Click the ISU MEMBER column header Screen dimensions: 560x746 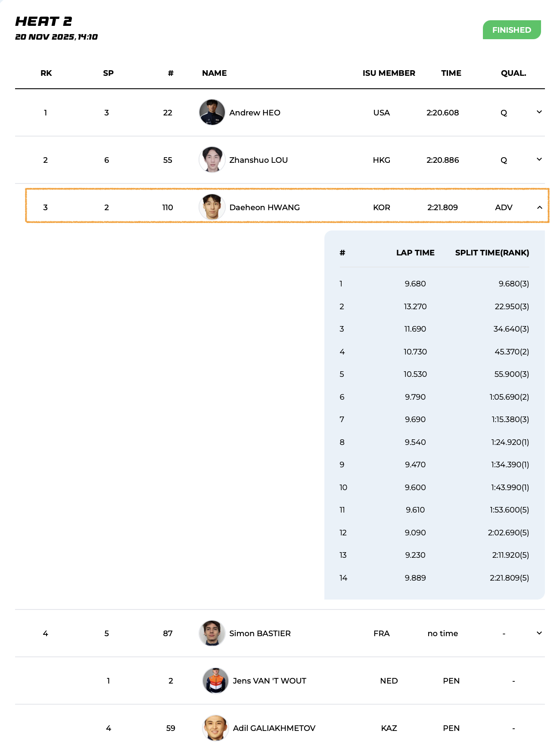point(389,73)
